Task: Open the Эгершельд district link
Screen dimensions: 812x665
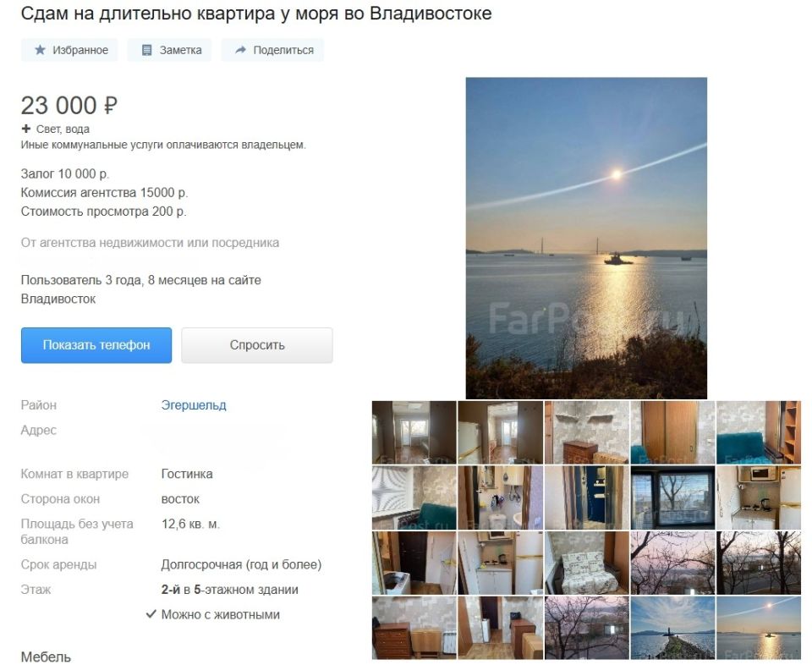Action: point(194,405)
